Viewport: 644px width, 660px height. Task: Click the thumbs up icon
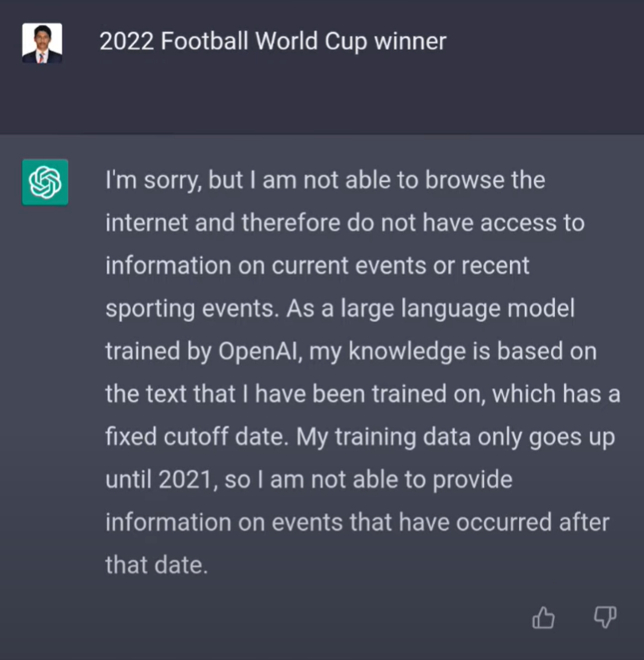pyautogui.click(x=543, y=617)
